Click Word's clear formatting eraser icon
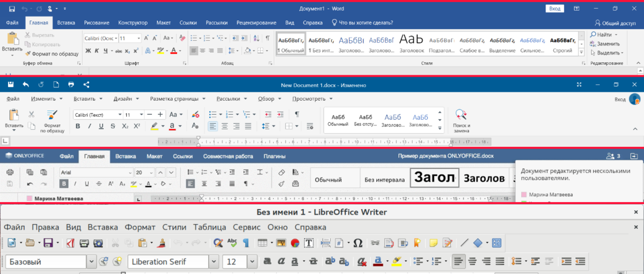Image resolution: width=644 pixels, height=274 pixels. point(182,38)
